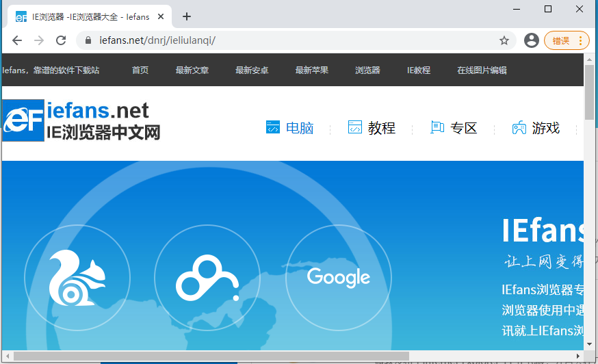This screenshot has height=364, width=598.
Task: Click the vertical scrollbar thumb
Action: point(589,92)
